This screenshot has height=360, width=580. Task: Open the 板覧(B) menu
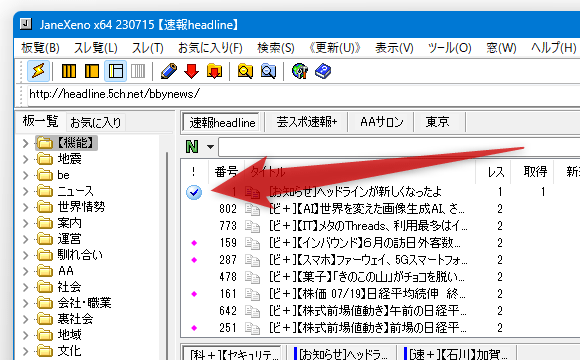tap(40, 48)
